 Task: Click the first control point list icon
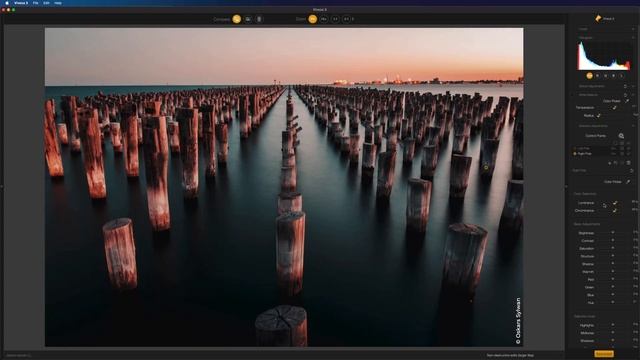tap(610, 162)
